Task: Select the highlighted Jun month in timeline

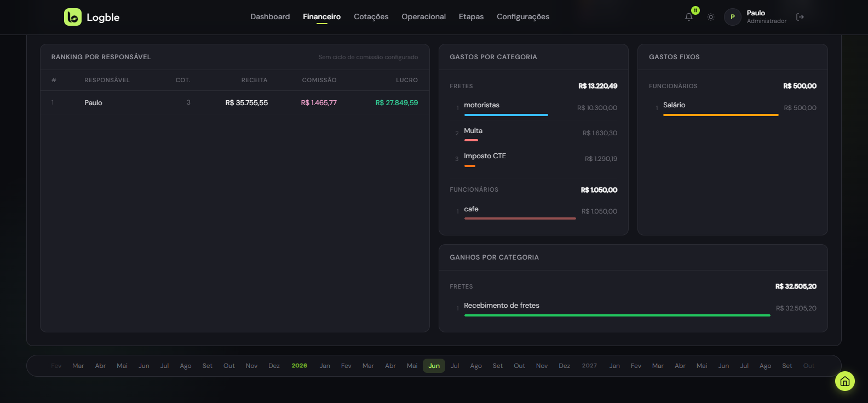Action: [434, 366]
